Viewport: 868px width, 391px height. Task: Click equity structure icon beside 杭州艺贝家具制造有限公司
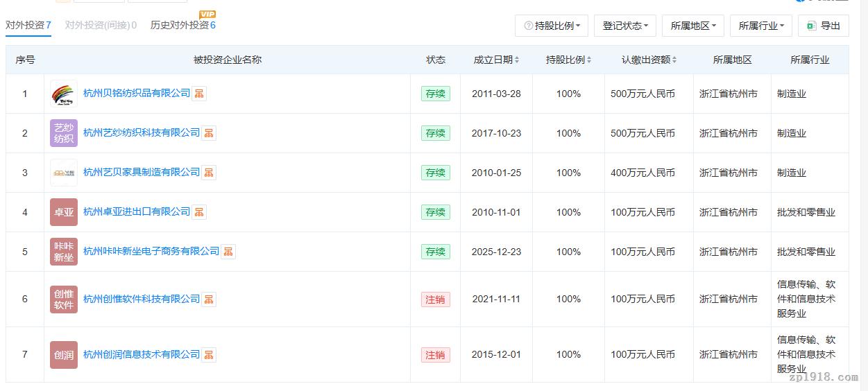[209, 173]
